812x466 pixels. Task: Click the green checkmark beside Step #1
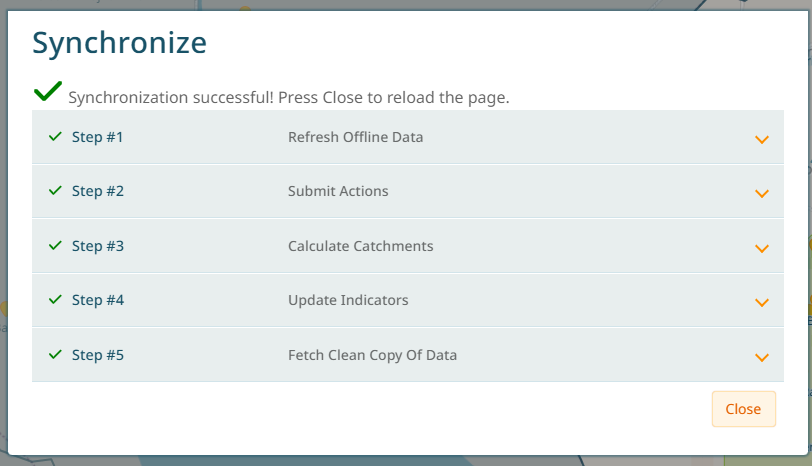pyautogui.click(x=55, y=137)
